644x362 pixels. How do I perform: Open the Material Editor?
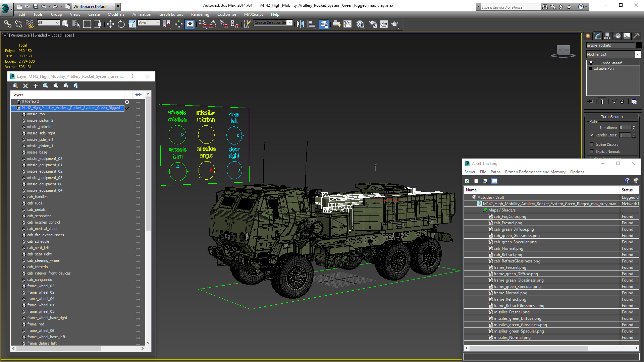(360, 24)
